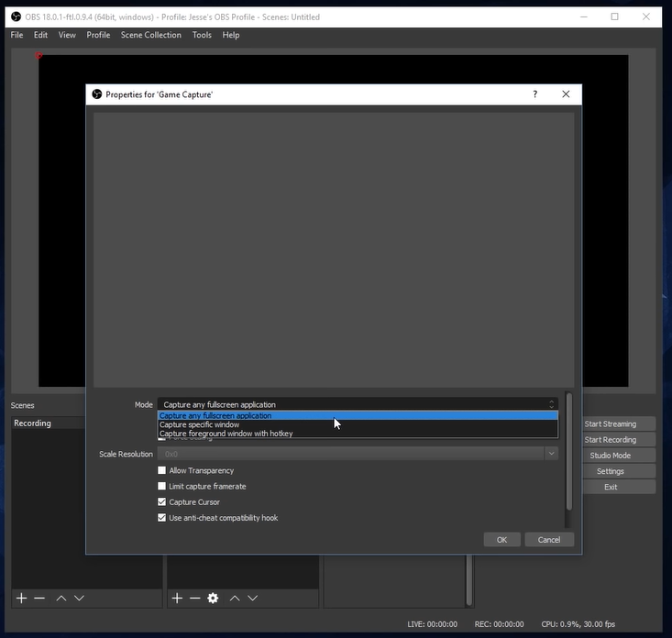Uncheck Capture Cursor checkbox
Viewport: 672px width, 638px height.
[162, 502]
